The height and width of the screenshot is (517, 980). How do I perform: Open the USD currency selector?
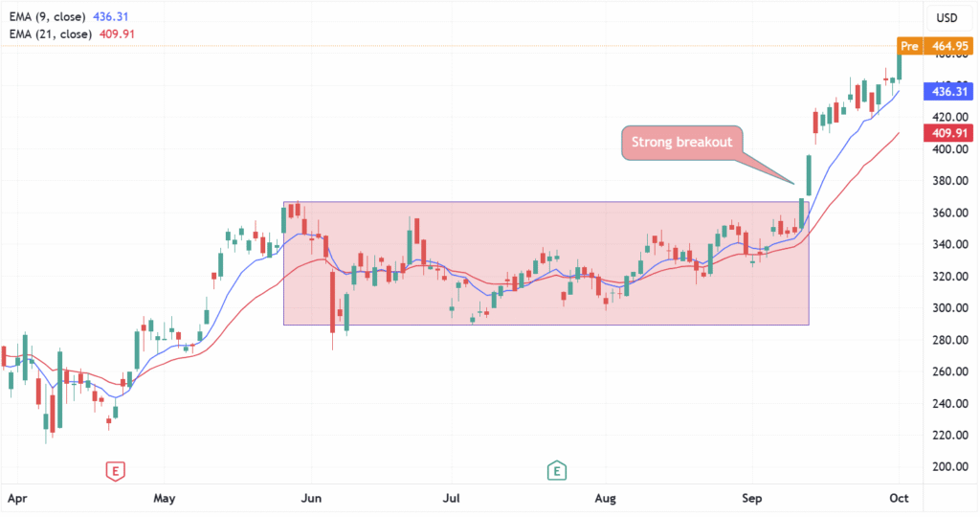947,19
